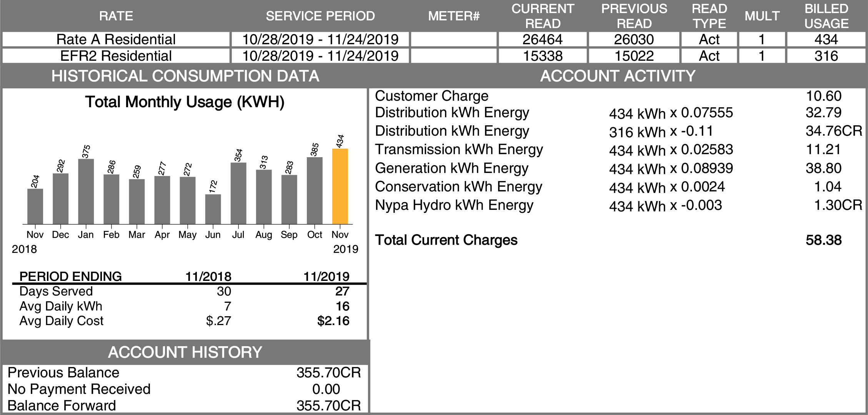Viewport: 868px width, 415px height.
Task: Select the Oct 385 kWh bar
Action: [315, 191]
